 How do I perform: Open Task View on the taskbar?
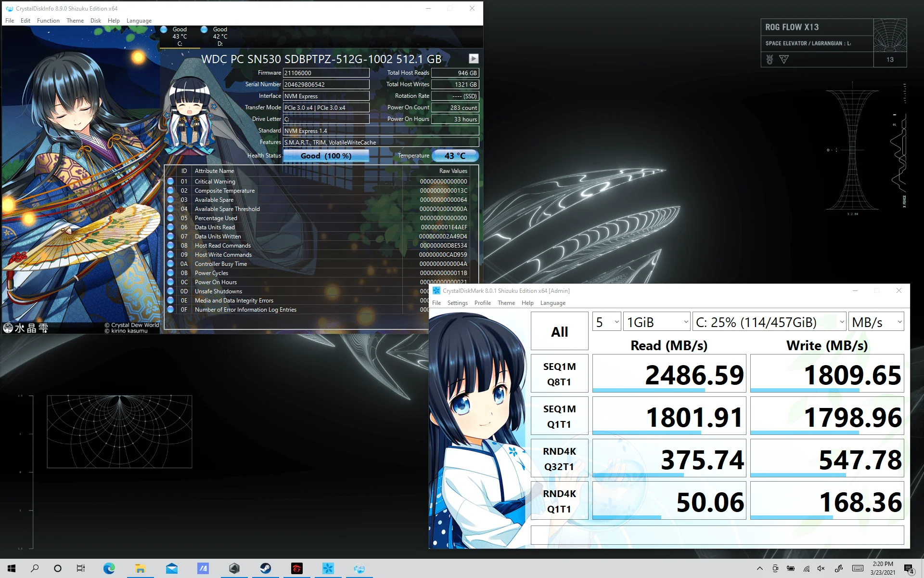tap(81, 568)
